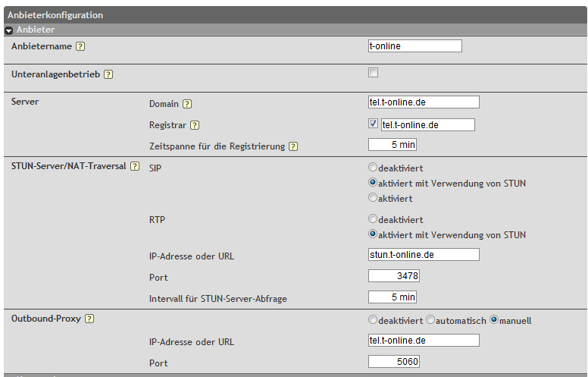Edit the STUN address stun.t-online.de field
588x377 pixels.
click(x=424, y=255)
